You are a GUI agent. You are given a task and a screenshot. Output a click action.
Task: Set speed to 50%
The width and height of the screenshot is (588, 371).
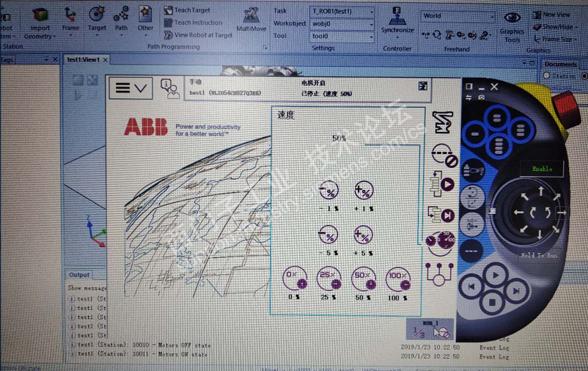click(364, 279)
